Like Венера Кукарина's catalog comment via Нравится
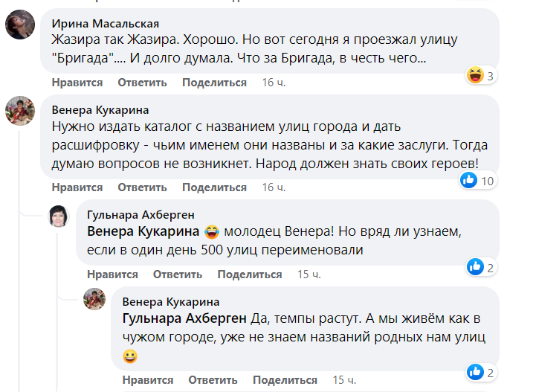The height and width of the screenshot is (392, 536). click(x=77, y=187)
